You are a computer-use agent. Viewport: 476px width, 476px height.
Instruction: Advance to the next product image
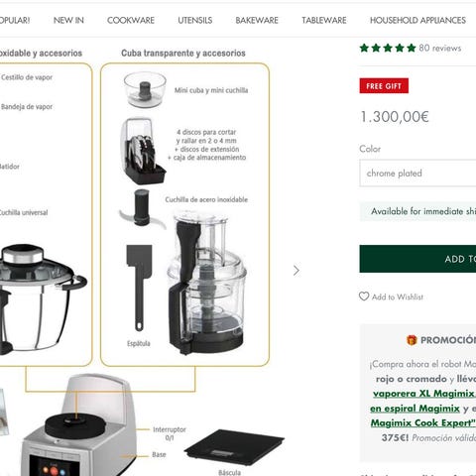pyautogui.click(x=297, y=271)
